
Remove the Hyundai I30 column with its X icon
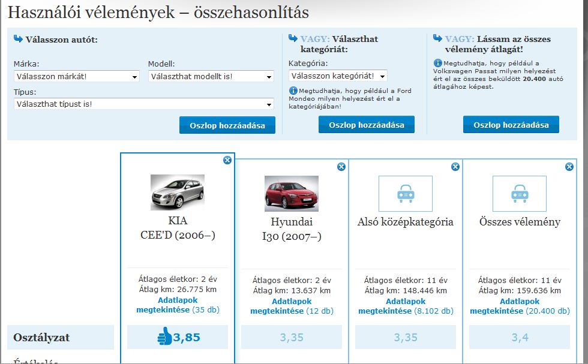341,167
